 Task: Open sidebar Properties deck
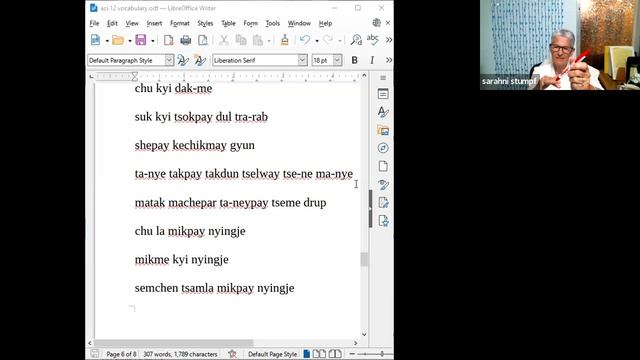point(383,94)
